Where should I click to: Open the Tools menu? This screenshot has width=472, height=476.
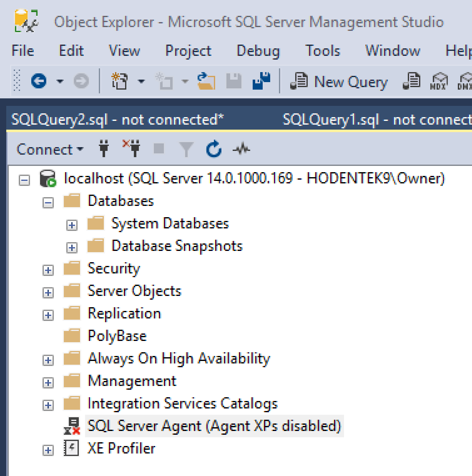[x=322, y=50]
